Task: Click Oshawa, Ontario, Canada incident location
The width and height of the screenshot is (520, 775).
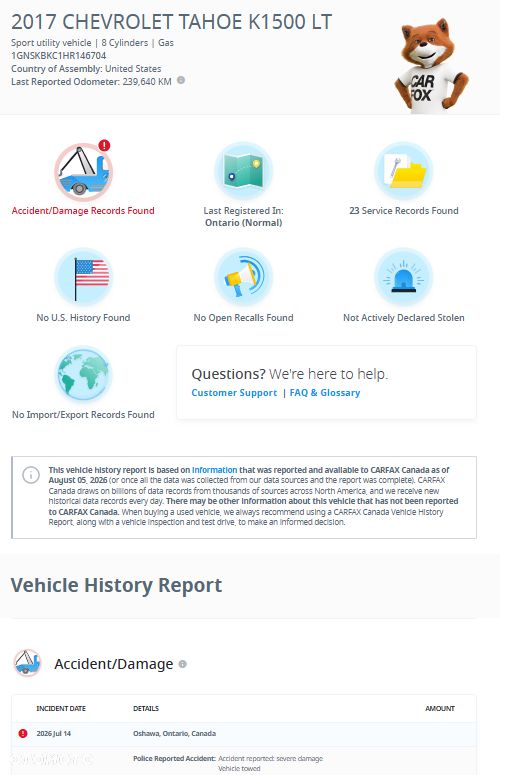Action: (x=174, y=733)
